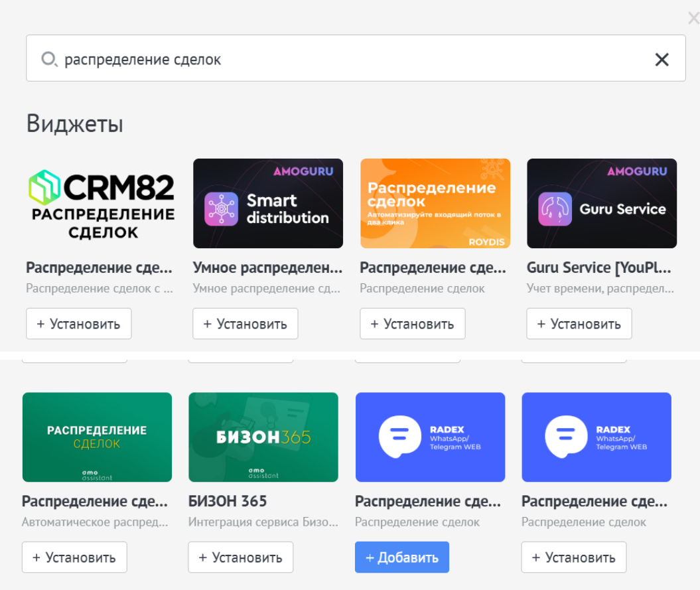Open the green amo assistant Распределение сделок thumbnail
700x590 pixels.
pyautogui.click(x=97, y=437)
